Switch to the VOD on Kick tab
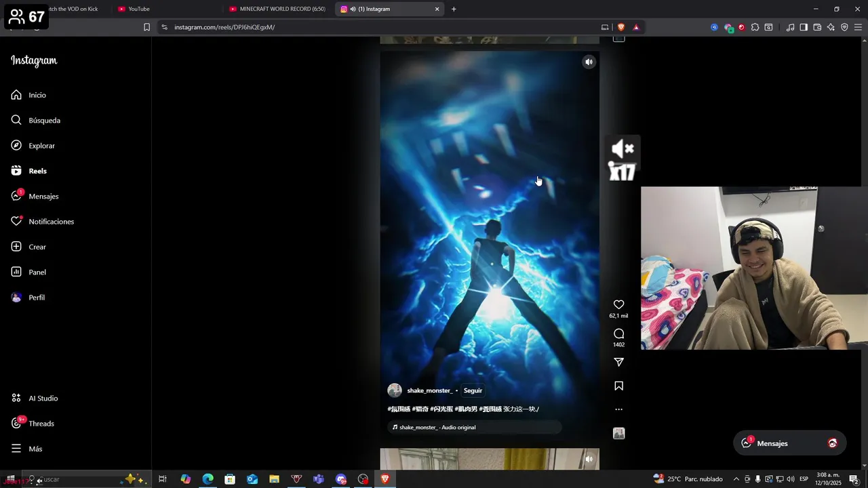868x488 pixels. click(75, 9)
